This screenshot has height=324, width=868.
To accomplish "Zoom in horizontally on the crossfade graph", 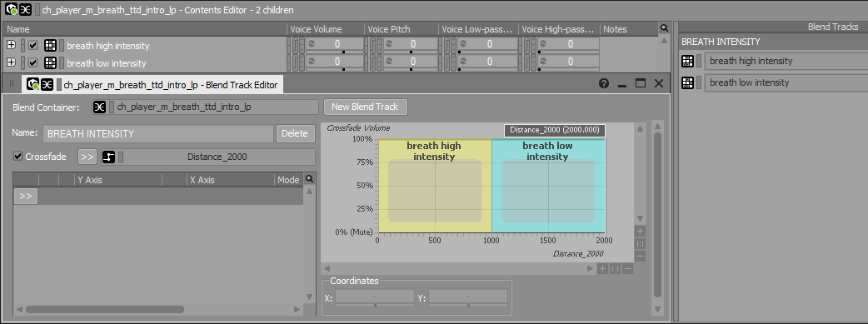I will [602, 269].
